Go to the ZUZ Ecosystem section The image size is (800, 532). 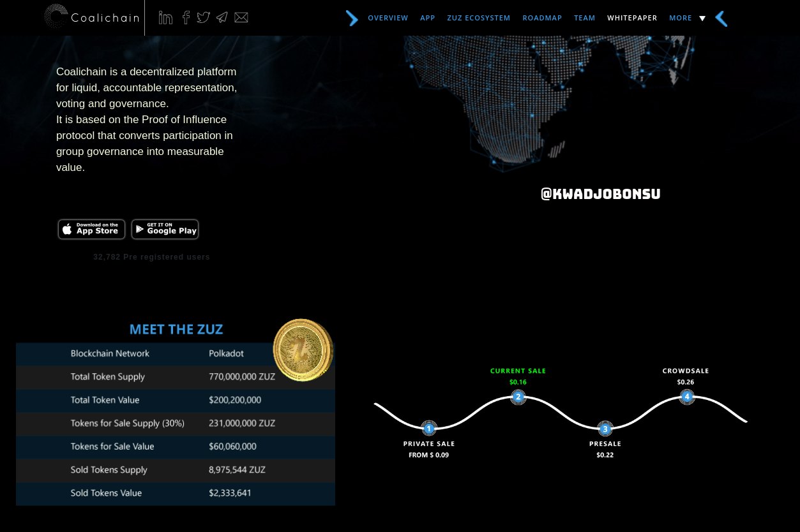click(479, 18)
